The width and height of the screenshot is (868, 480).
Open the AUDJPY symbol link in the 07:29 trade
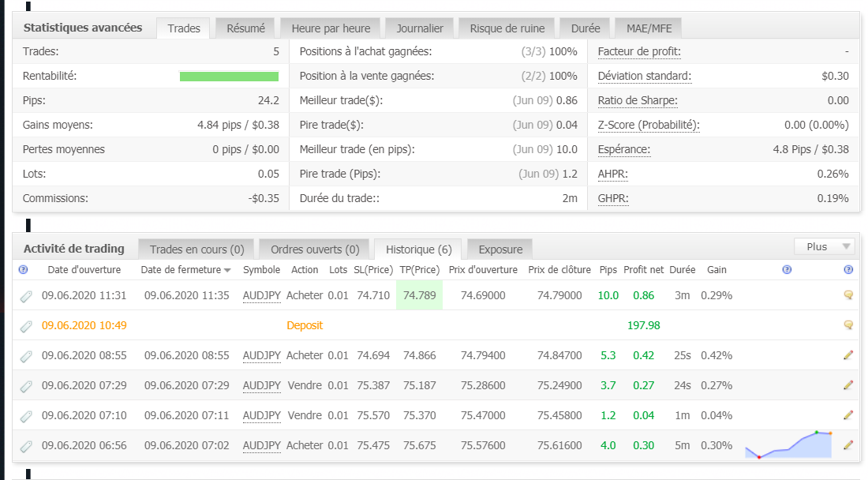click(x=261, y=385)
